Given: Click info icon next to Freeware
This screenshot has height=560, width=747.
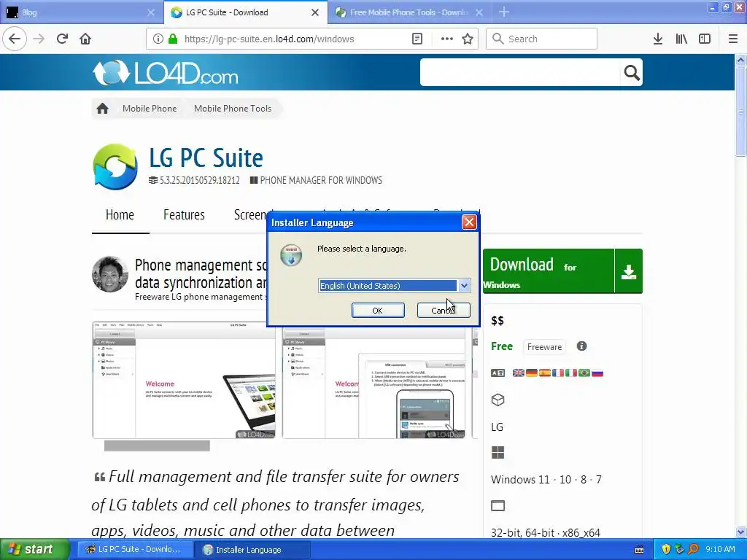Looking at the screenshot, I should pos(581,346).
